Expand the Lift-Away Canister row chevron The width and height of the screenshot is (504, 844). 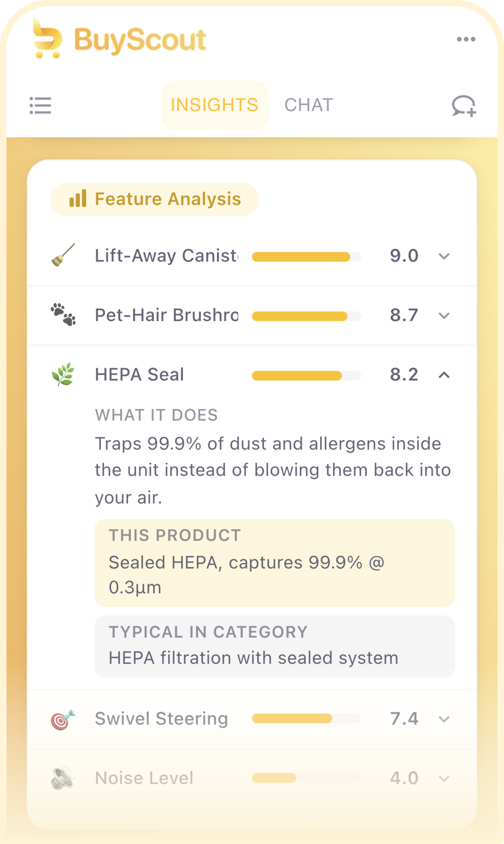coord(444,256)
